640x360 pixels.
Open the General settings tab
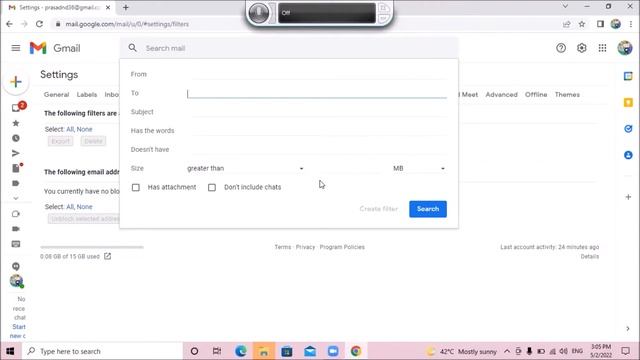coord(56,95)
